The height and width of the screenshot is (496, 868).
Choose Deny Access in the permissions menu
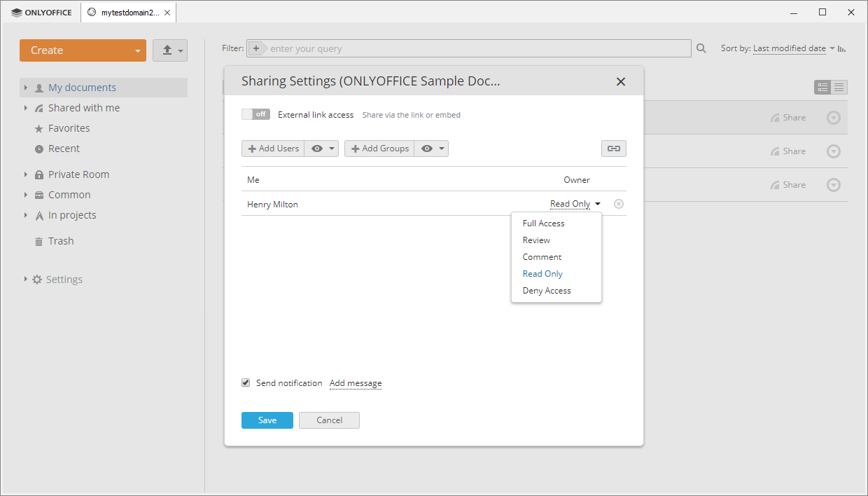tap(547, 291)
